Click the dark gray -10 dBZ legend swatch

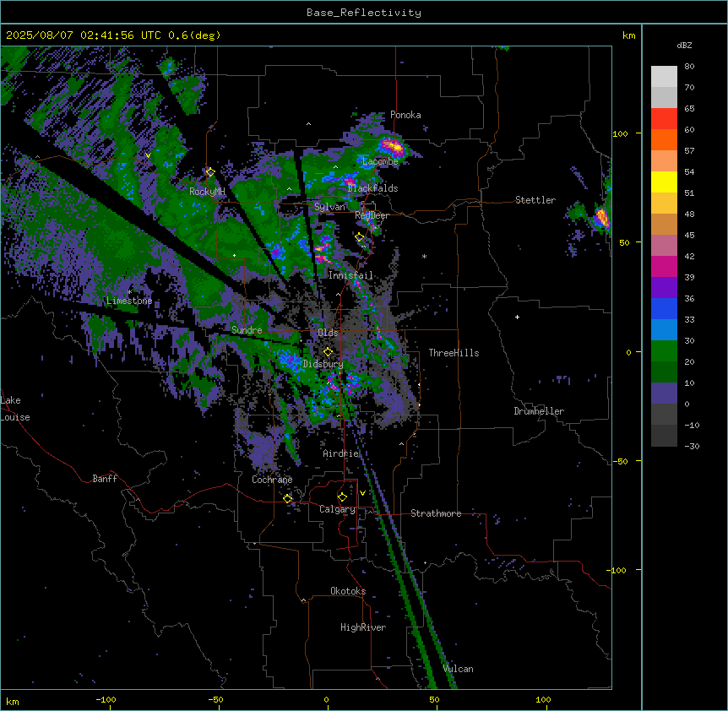pyautogui.click(x=664, y=436)
